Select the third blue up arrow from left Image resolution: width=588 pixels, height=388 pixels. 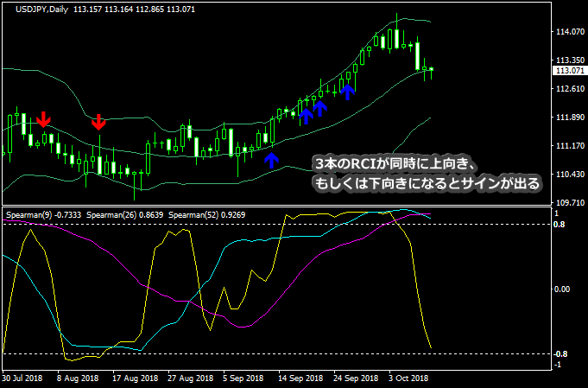point(320,107)
